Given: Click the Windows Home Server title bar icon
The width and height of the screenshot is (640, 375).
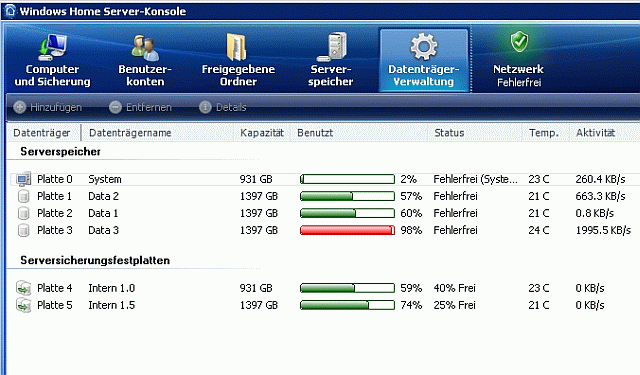Looking at the screenshot, I should [x=10, y=11].
